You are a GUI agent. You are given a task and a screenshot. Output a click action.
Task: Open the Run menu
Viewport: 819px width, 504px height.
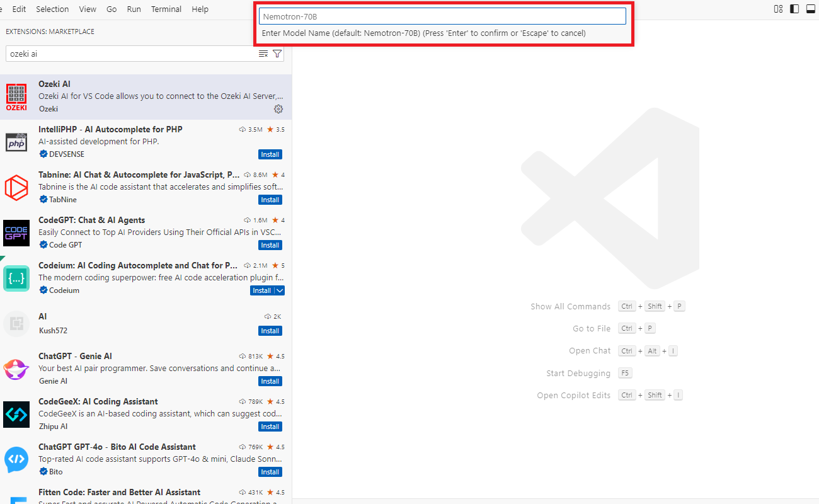tap(134, 9)
